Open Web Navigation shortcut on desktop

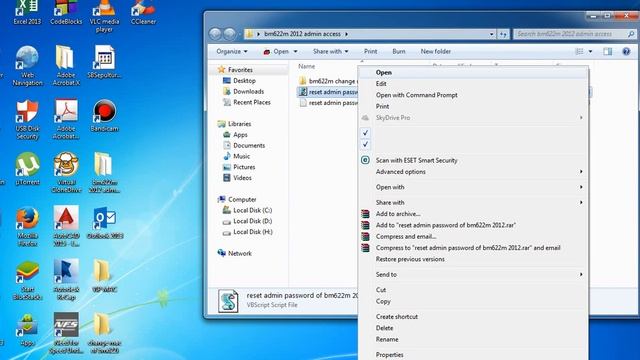click(27, 66)
